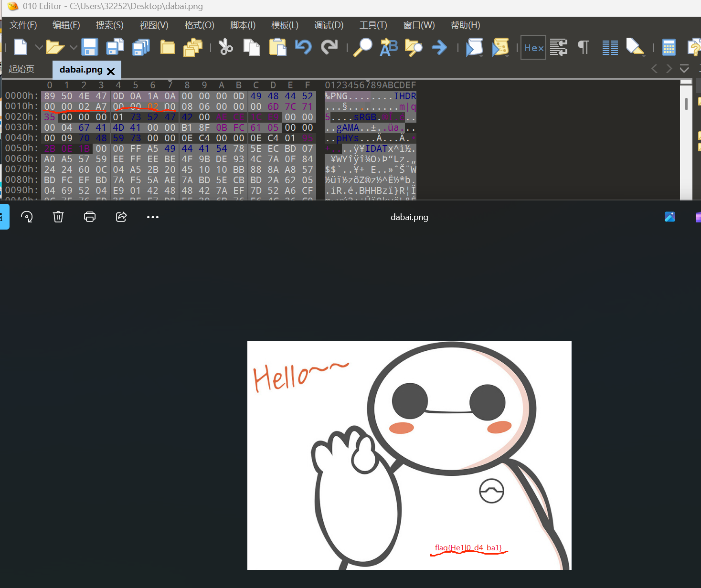The height and width of the screenshot is (588, 701).
Task: Click the Cut scissors icon
Action: click(225, 47)
